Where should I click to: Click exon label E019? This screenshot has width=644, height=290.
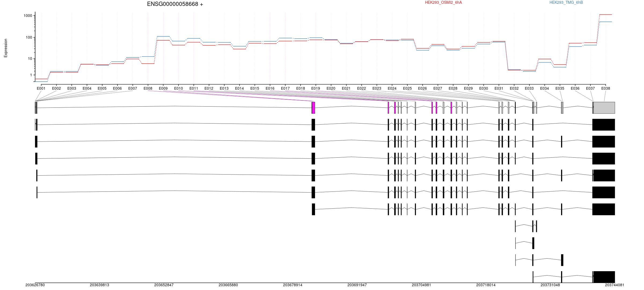[x=316, y=88]
